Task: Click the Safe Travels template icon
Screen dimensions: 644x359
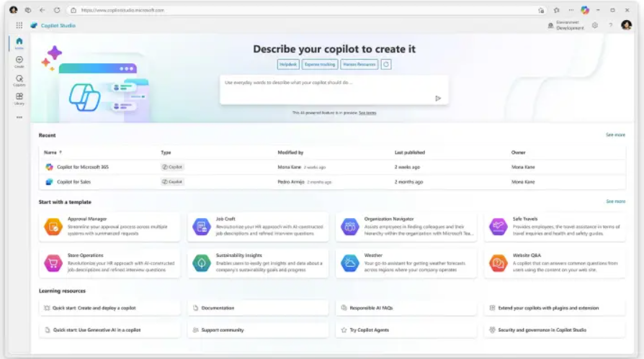Action: tap(498, 227)
